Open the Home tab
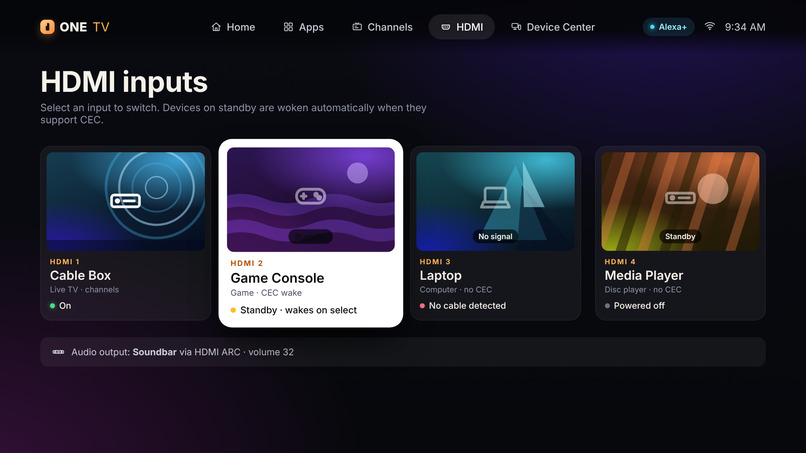This screenshot has height=453, width=806. (233, 27)
